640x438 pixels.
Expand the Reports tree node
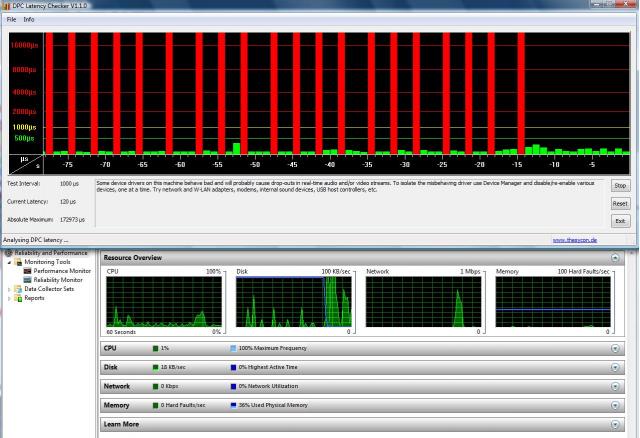10,298
